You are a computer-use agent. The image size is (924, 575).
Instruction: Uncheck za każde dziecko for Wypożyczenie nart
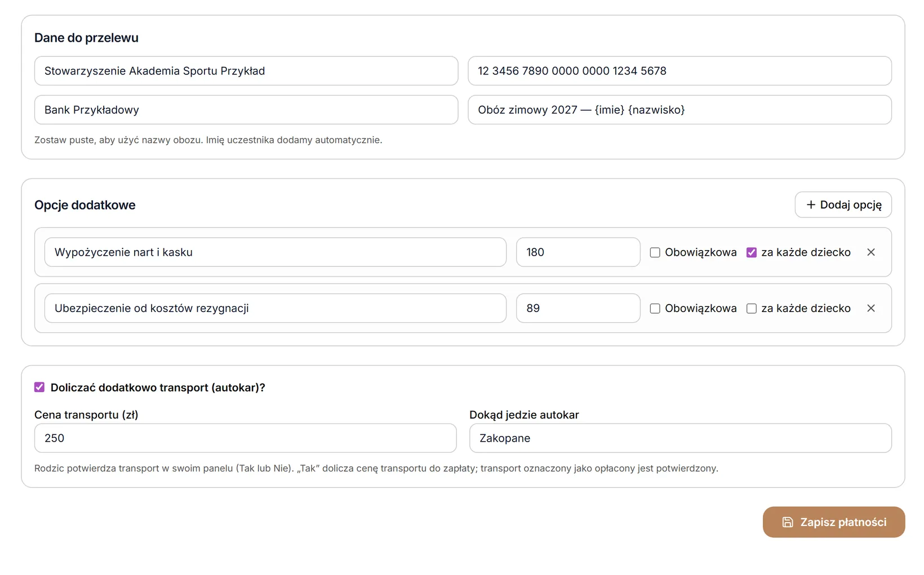(x=751, y=252)
